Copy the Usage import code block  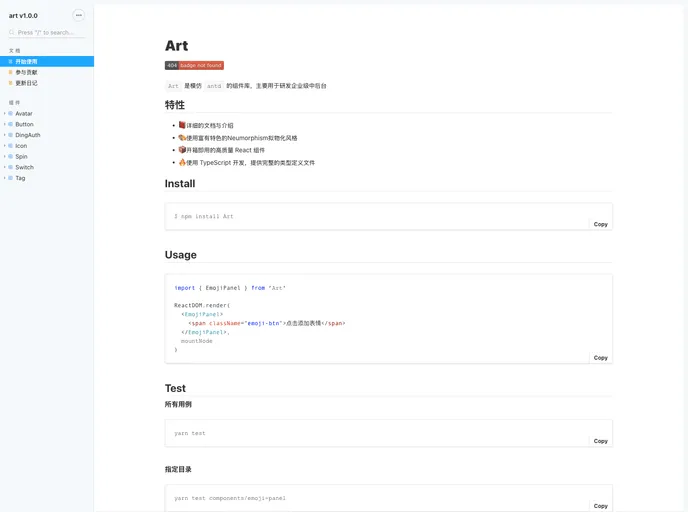[600, 358]
